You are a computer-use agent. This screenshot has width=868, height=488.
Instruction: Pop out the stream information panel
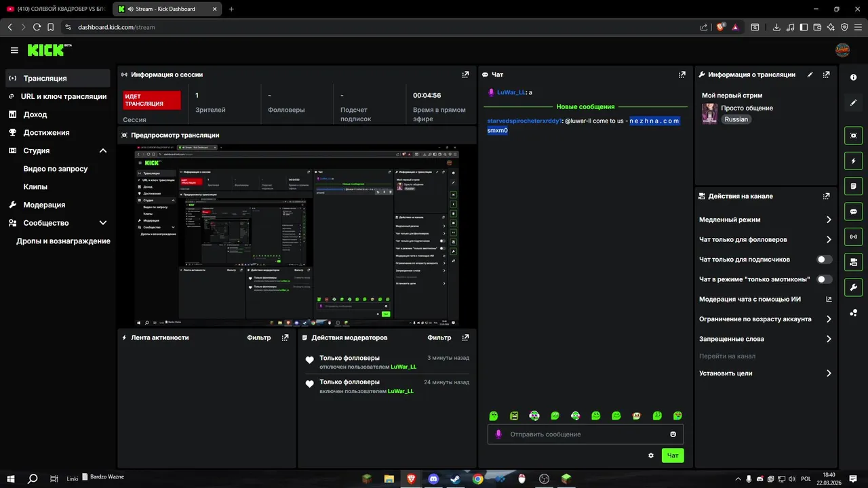coord(826,75)
